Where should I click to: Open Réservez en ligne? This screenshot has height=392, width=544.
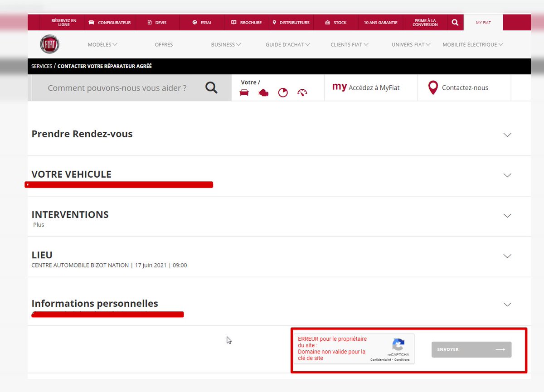(x=64, y=22)
